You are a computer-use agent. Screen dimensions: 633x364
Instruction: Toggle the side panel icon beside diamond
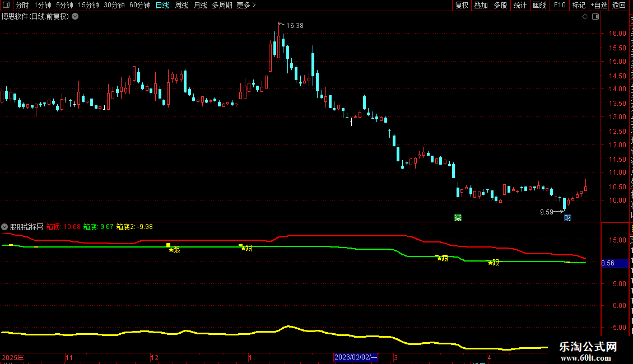coord(595,17)
